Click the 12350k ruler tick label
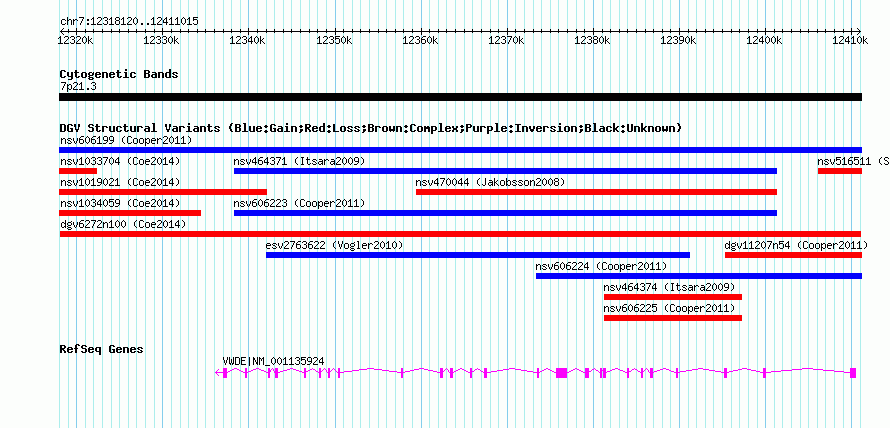 coord(334,40)
